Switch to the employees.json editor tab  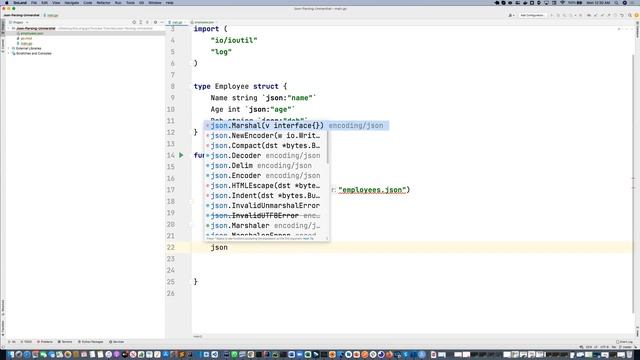tap(204, 22)
